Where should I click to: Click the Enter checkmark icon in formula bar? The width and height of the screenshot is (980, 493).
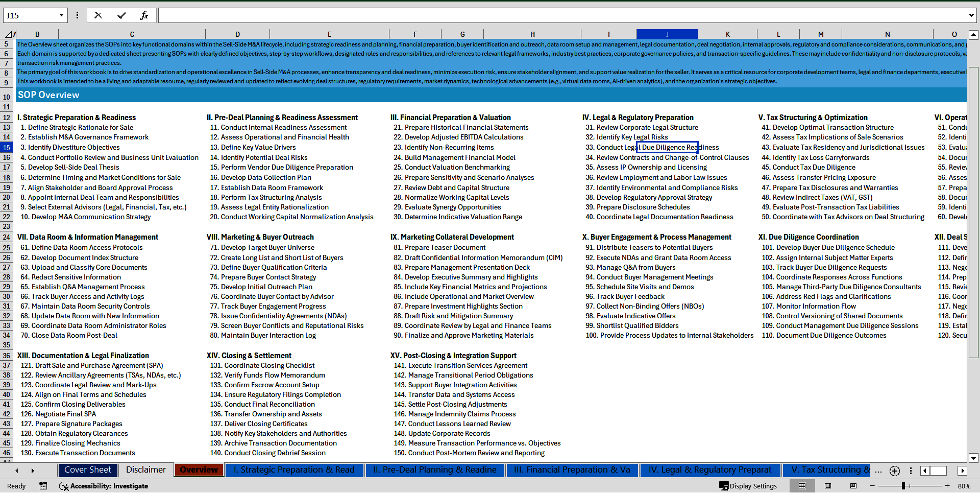[x=121, y=15]
